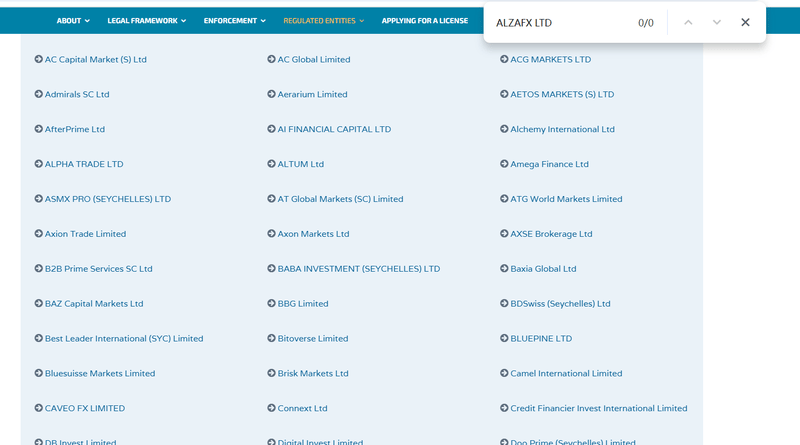The image size is (800, 445).
Task: Click the 0/0 match counter text
Action: [645, 23]
